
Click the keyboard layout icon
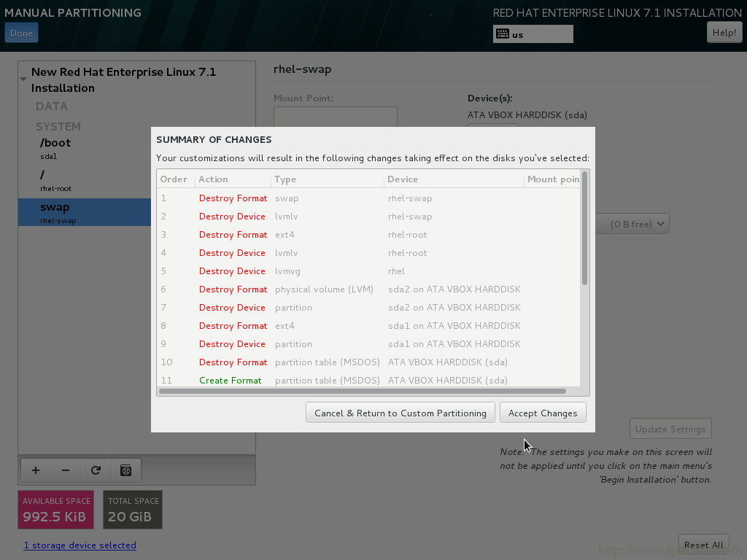coord(502,34)
